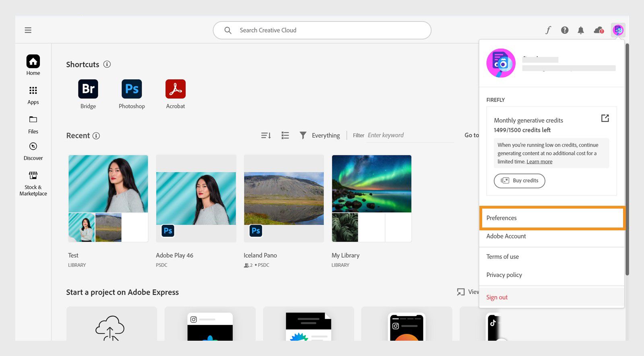Viewport: 644px width, 356px height.
Task: Click the upload cloud card
Action: [x=111, y=324]
